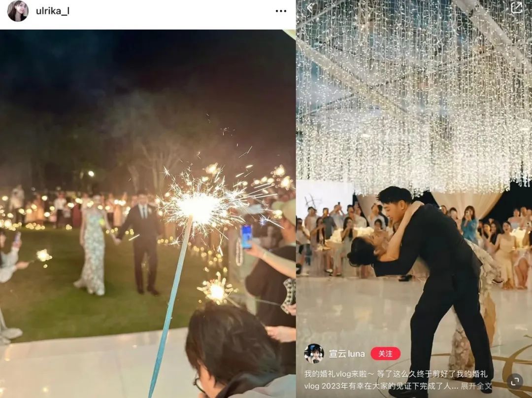Screen dimensions: 532x398
Task: Open the three-dot more options menu
Action: point(281,11)
